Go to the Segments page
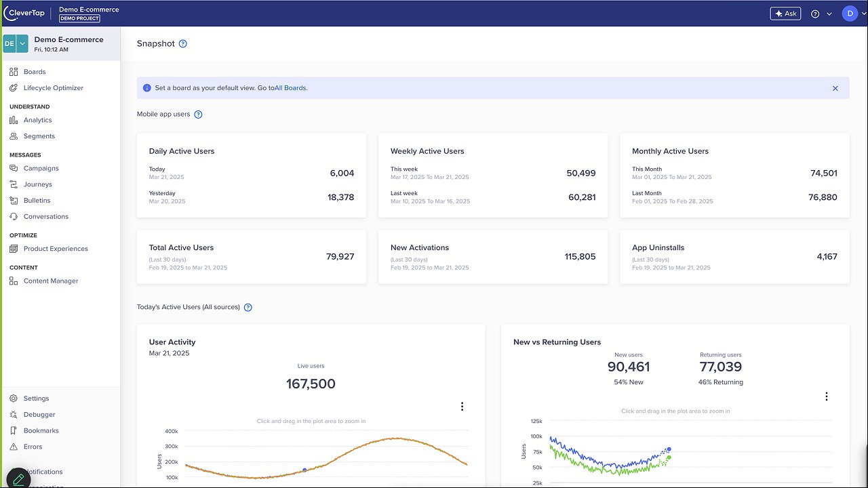The width and height of the screenshot is (868, 488). click(39, 136)
